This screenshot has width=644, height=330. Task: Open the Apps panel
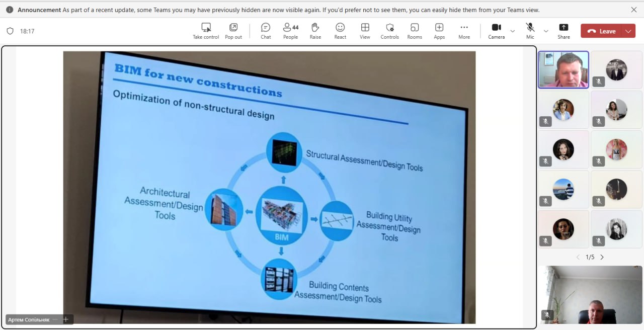point(439,31)
